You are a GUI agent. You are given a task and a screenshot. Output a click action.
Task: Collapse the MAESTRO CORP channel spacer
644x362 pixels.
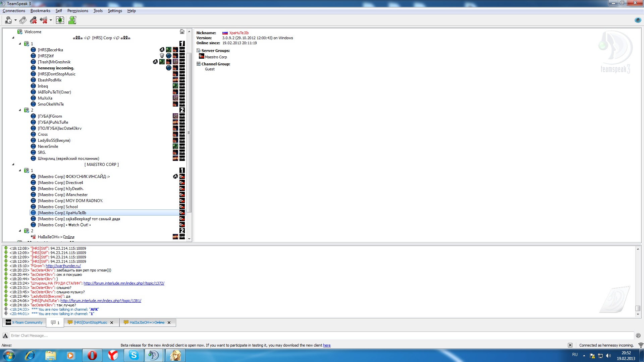(x=13, y=165)
